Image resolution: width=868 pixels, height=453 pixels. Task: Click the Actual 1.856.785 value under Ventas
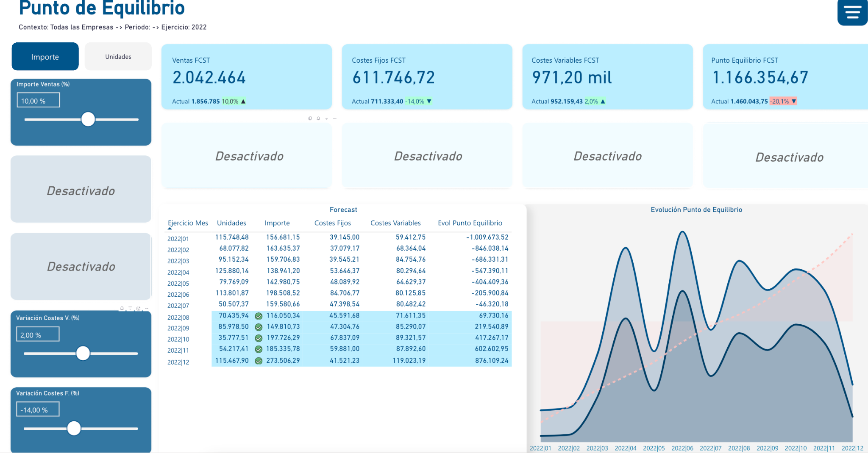(205, 102)
